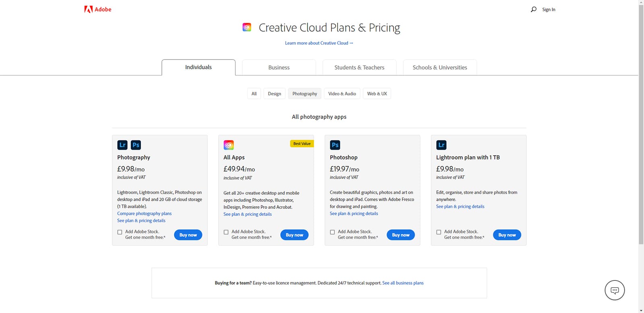
Task: Click the Ps icon on Photoshop card
Action: [335, 145]
